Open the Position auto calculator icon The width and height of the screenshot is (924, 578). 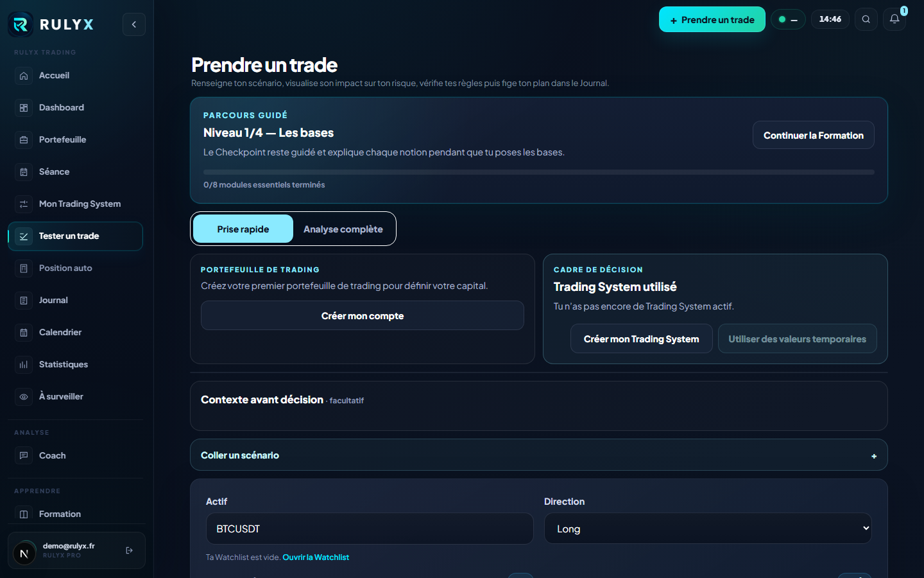point(24,268)
